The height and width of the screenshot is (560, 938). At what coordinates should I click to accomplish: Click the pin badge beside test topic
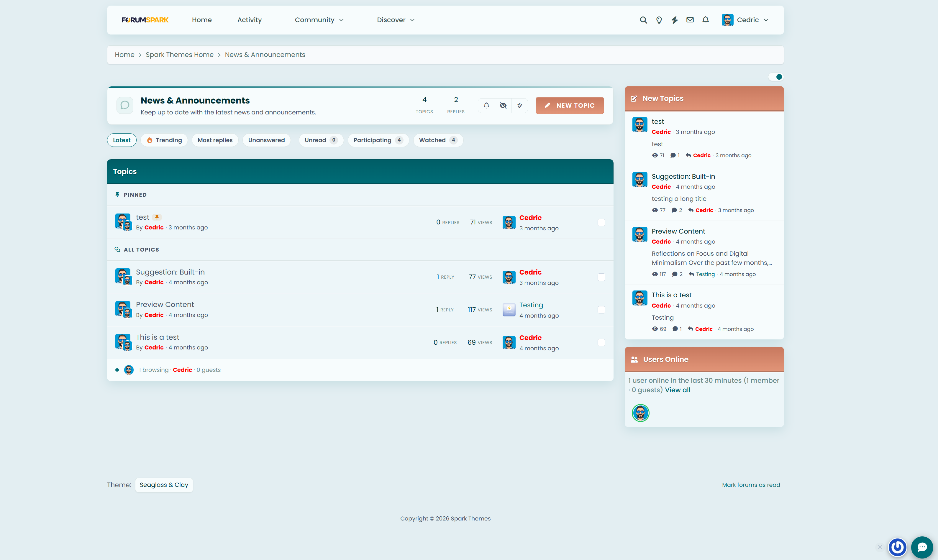pos(157,217)
